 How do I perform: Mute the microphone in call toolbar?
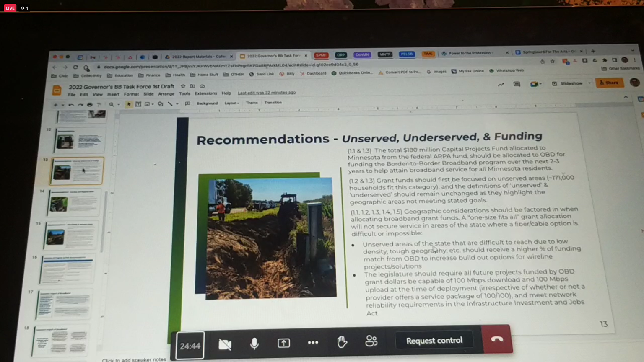pos(254,344)
